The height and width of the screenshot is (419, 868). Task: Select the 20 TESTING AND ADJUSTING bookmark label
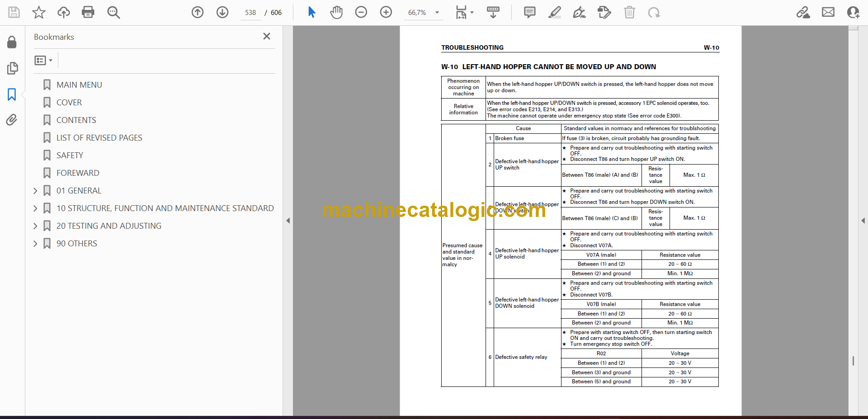click(109, 226)
